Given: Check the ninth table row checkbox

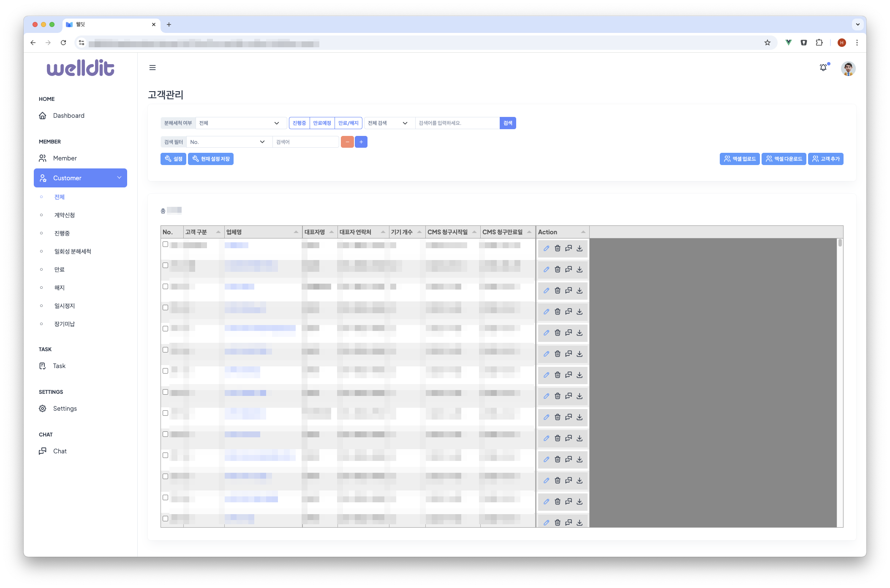Looking at the screenshot, I should point(166,413).
